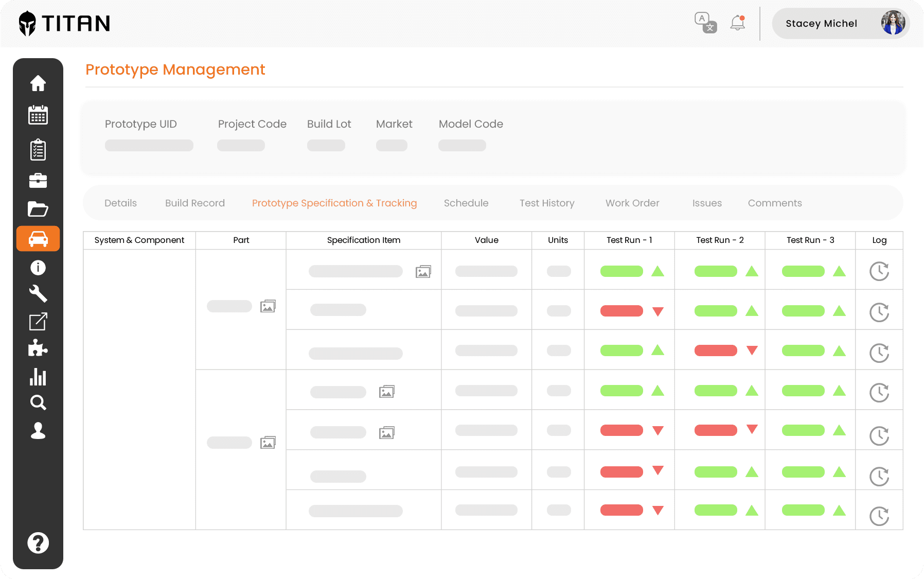Viewport: 924px width, 579px height.
Task: Click the Prototype Management heading link
Action: click(x=175, y=69)
